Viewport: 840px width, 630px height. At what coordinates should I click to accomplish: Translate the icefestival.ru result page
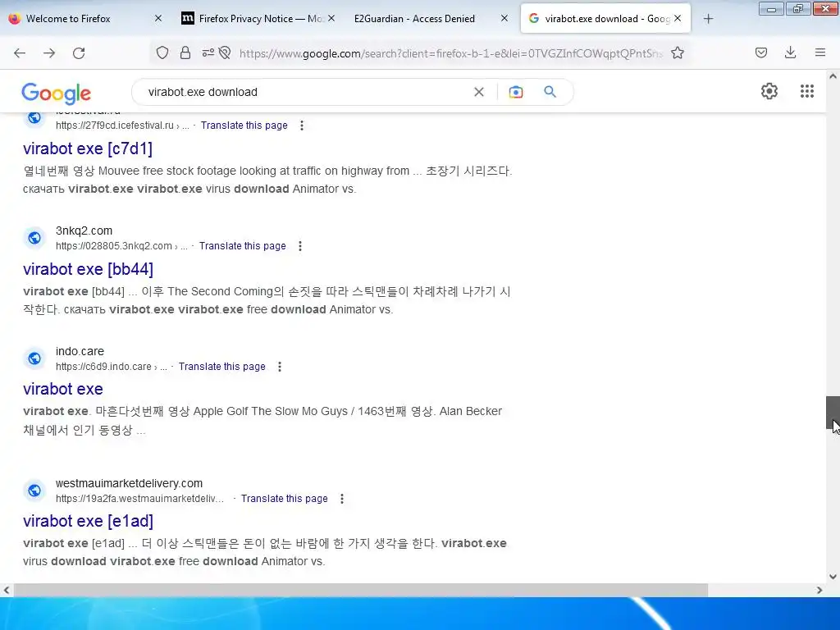(244, 126)
